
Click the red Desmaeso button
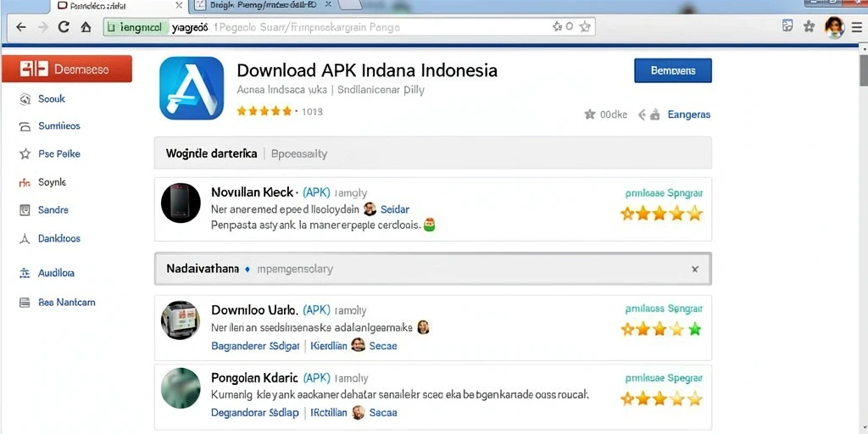click(x=67, y=69)
